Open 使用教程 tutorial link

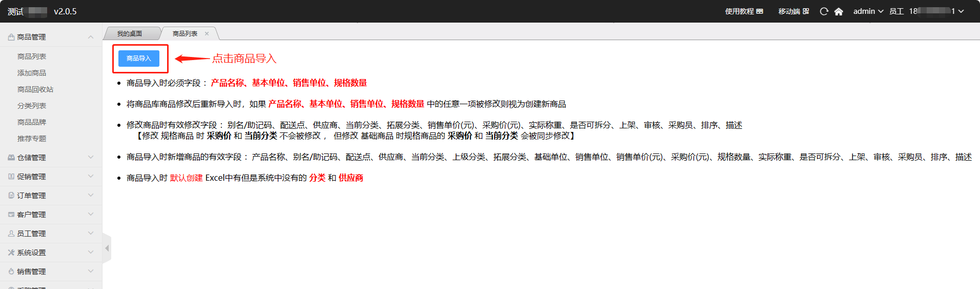[744, 11]
